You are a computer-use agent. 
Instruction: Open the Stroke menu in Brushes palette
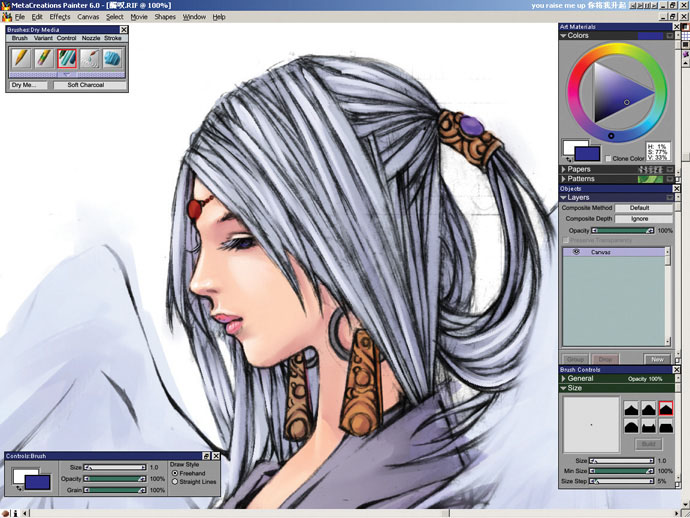click(113, 38)
